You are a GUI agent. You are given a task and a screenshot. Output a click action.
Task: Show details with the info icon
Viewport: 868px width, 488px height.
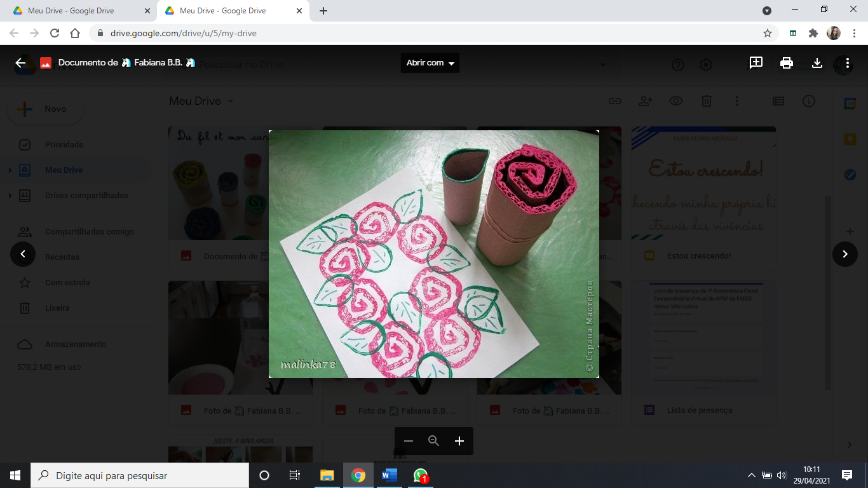click(x=809, y=101)
